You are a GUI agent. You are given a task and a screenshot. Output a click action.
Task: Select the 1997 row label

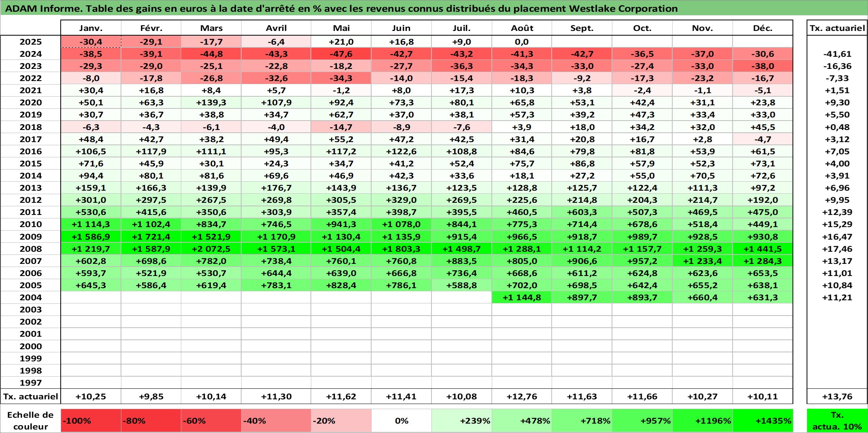[x=31, y=382]
